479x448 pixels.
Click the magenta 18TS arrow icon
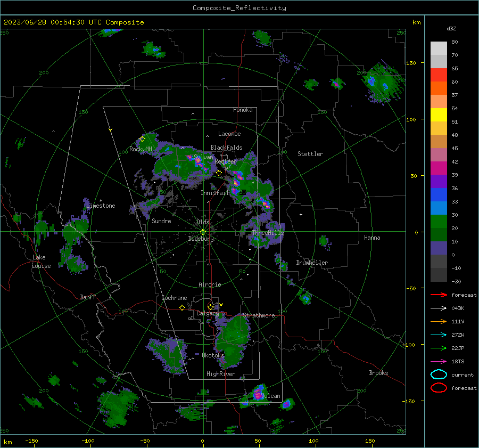[x=439, y=362]
